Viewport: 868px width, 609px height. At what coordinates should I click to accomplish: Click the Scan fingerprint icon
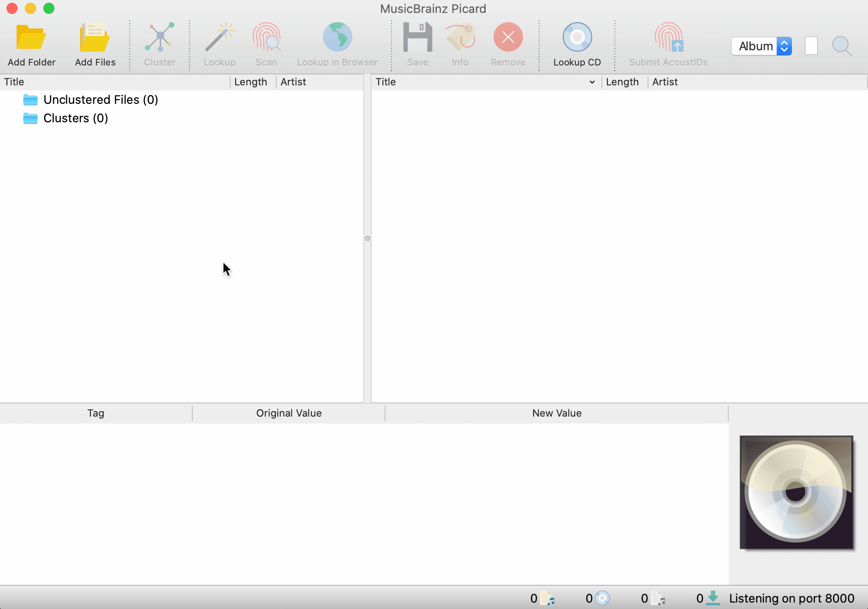266,38
